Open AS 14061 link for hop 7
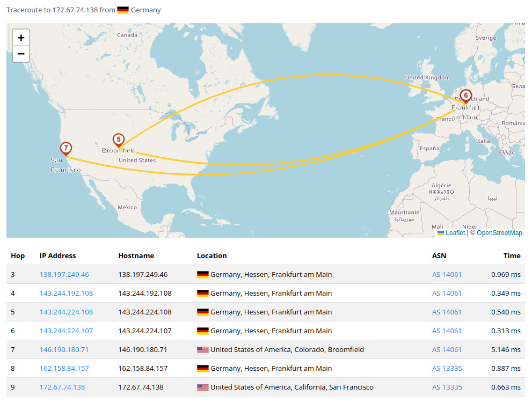This screenshot has width=532, height=403. coord(447,349)
